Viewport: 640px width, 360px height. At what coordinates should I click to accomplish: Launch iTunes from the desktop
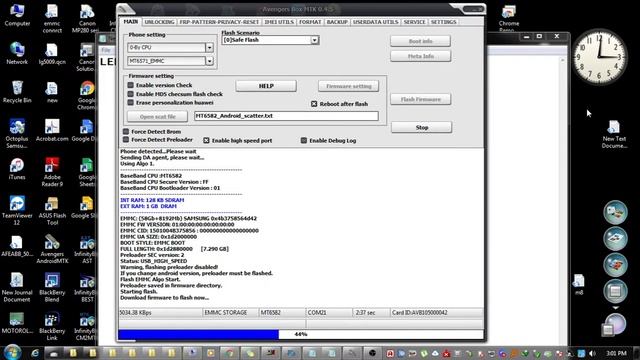coord(17,169)
